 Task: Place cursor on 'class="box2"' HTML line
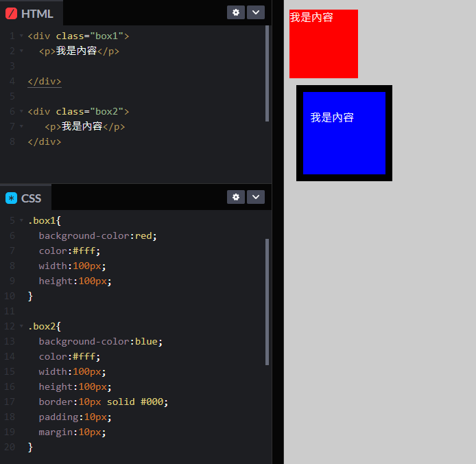point(78,111)
